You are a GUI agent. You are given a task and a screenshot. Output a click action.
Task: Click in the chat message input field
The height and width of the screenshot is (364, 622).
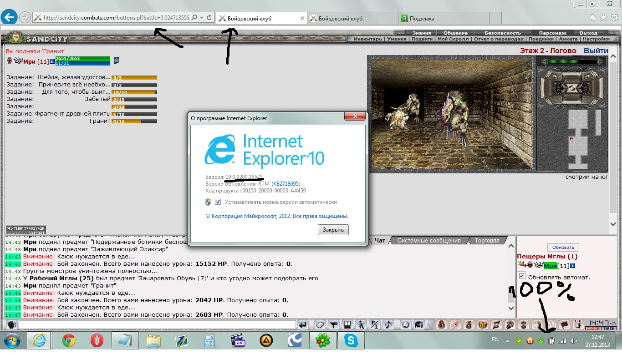click(x=157, y=325)
